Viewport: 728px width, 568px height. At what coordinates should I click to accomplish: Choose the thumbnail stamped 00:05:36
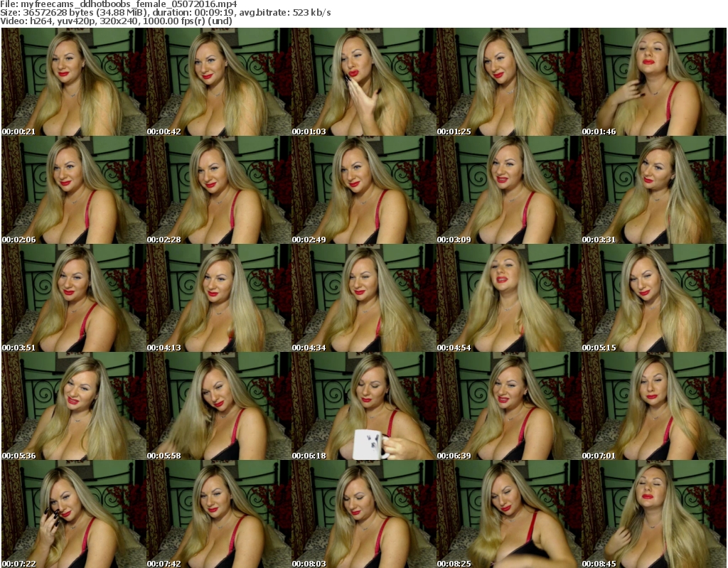click(74, 406)
